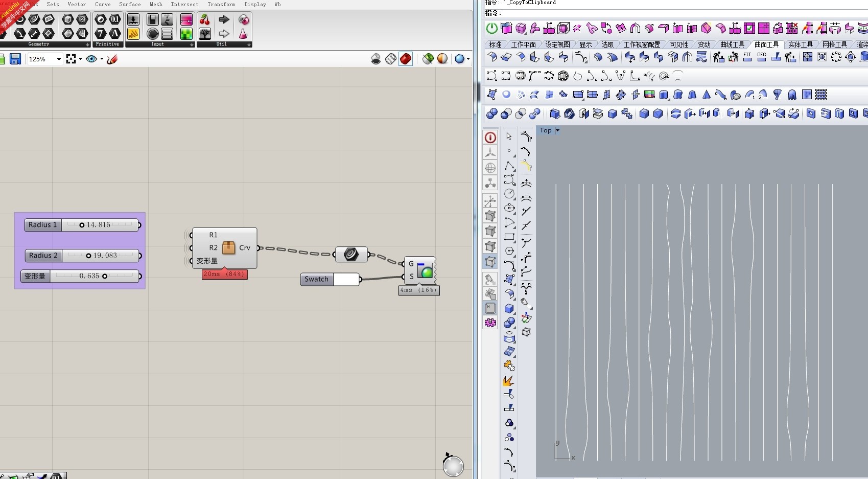Viewport: 868px width, 479px height.
Task: Expand the Input panel
Action: tap(192, 44)
